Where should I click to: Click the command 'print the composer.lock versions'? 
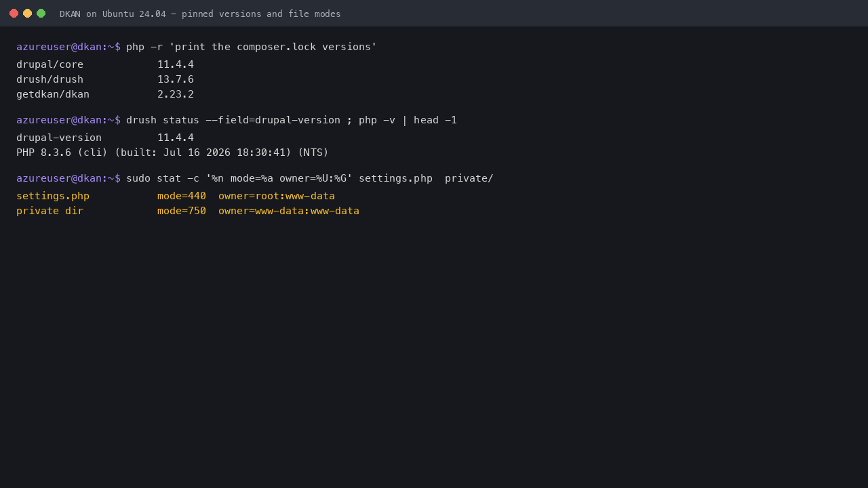coord(273,47)
